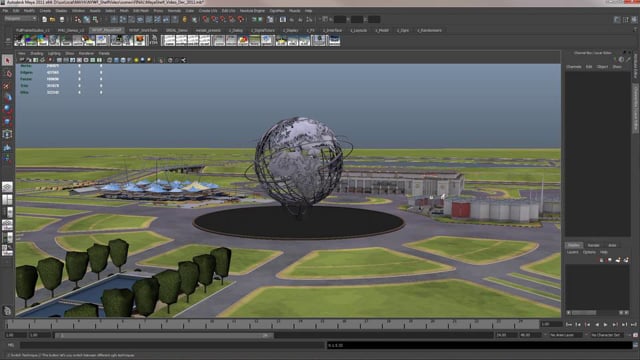Screen dimensions: 640x360
Task: Switch to four view layout
Action: (7, 200)
